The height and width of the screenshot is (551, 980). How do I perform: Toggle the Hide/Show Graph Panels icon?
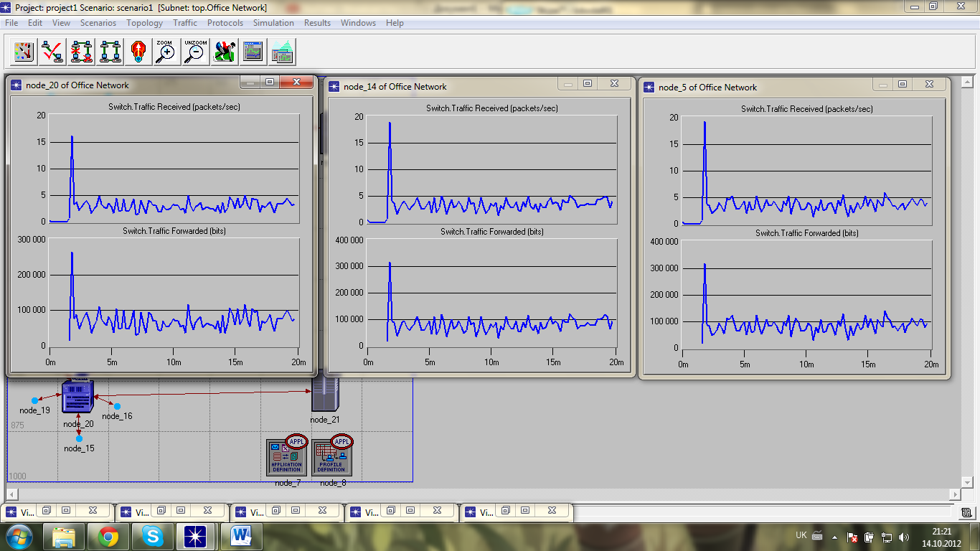pos(283,52)
